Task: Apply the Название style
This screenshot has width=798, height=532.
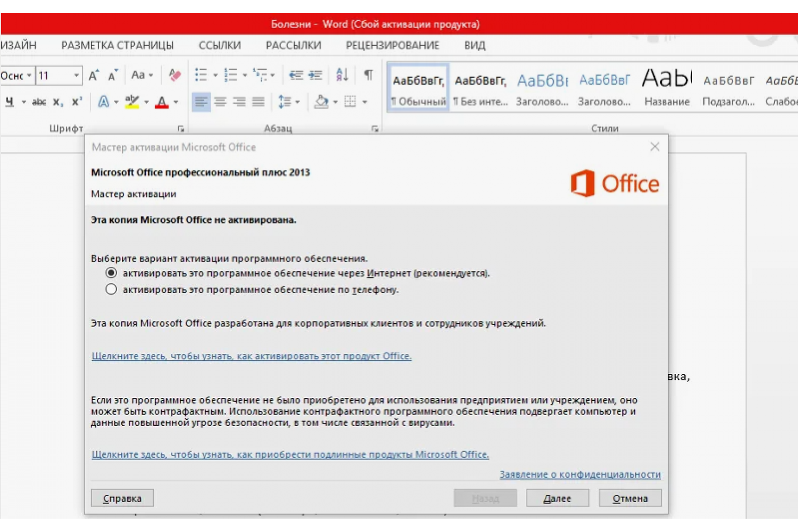Action: (667, 88)
